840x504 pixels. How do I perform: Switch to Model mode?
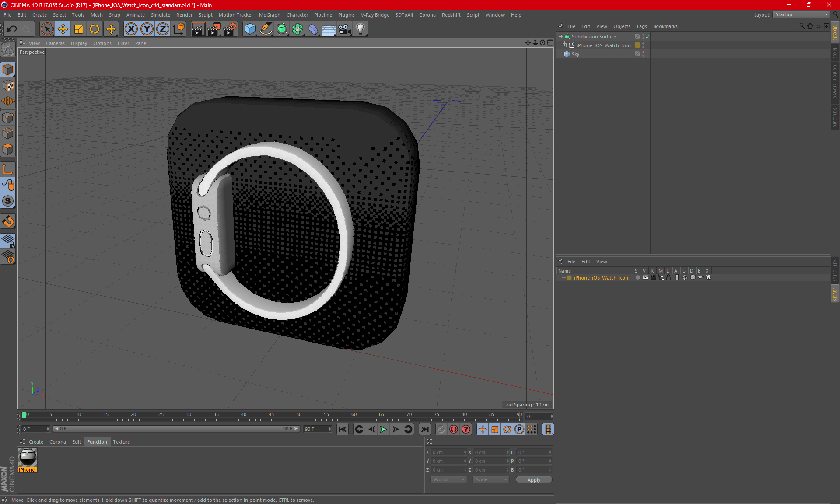tap(8, 70)
